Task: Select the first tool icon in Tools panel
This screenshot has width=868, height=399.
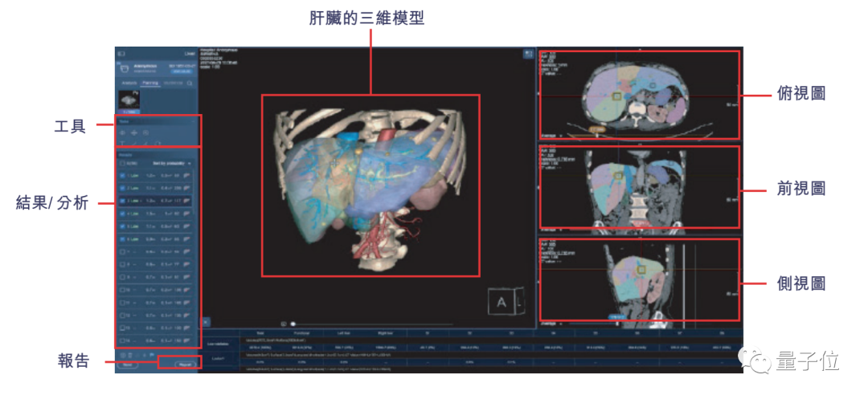Action: (123, 132)
